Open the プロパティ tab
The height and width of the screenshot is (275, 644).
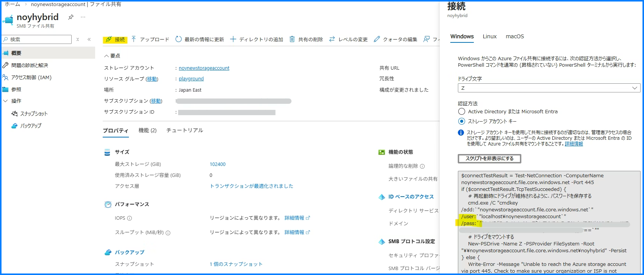116,130
